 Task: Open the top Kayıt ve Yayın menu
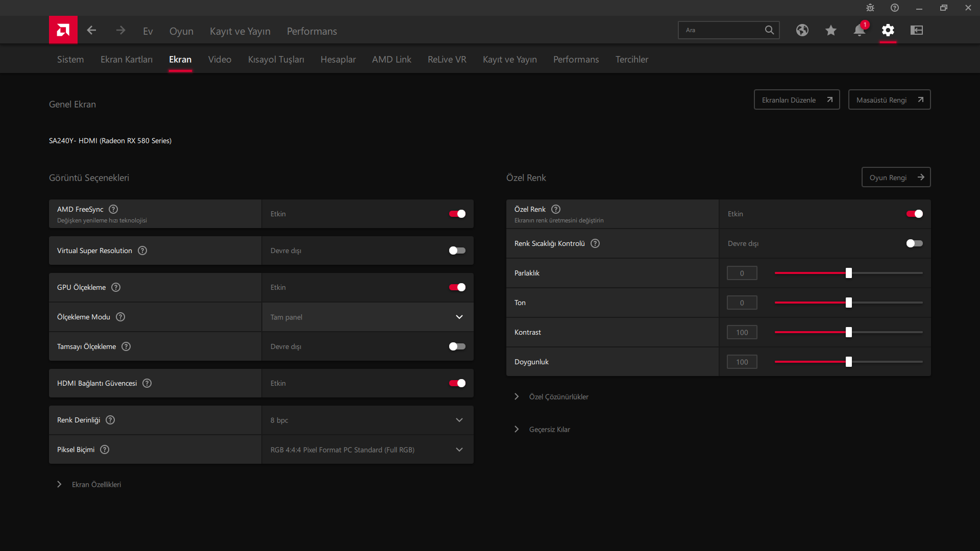240,31
